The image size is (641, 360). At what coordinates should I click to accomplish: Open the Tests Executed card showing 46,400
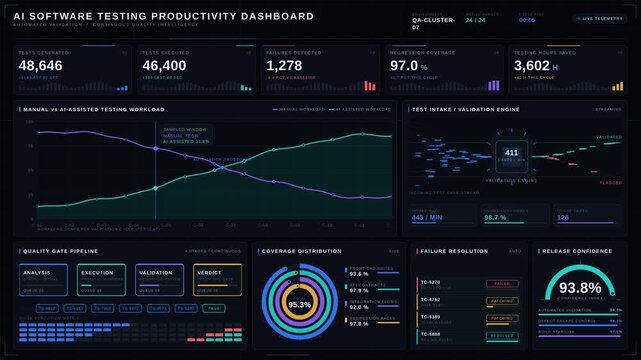(x=197, y=70)
